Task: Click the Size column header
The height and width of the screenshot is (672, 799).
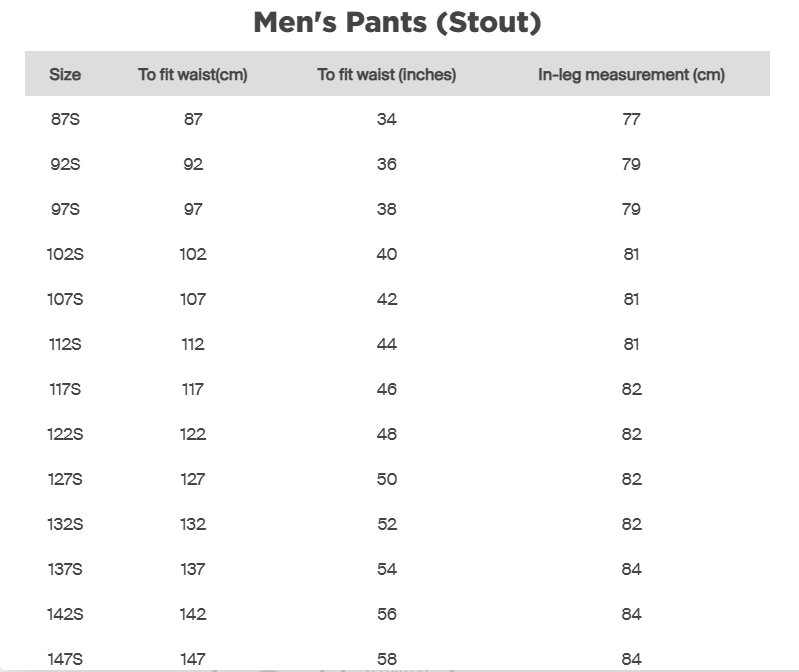Action: (65, 75)
